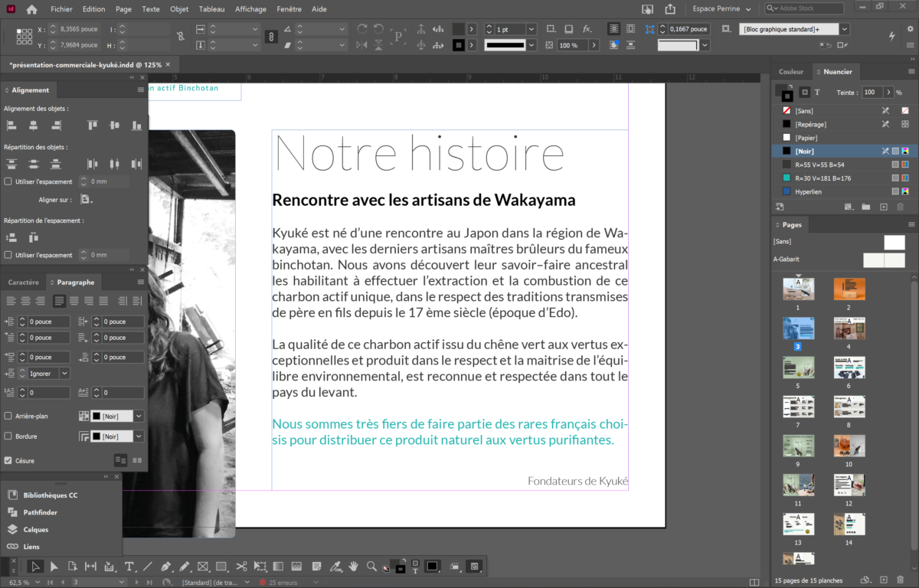Image resolution: width=919 pixels, height=588 pixels.
Task: Select the Rectangle tool
Action: click(221, 567)
